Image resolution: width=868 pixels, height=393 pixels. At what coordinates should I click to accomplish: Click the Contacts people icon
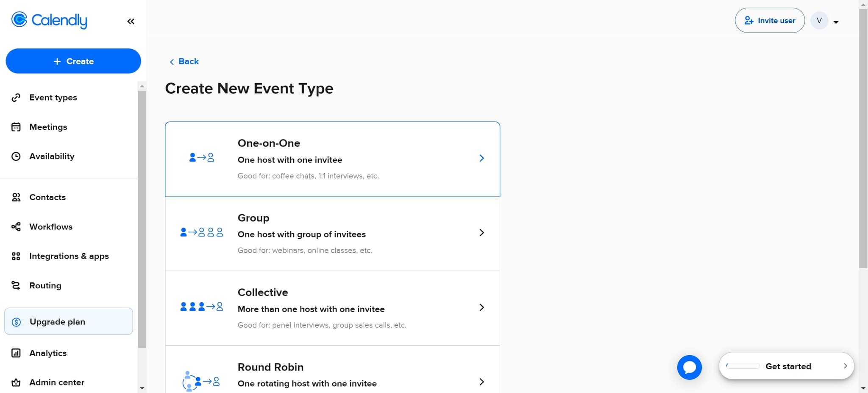pyautogui.click(x=16, y=197)
